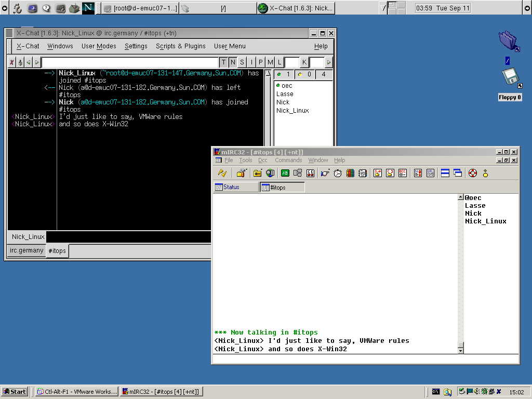Toggle the T channel mode in X-Chat

pos(223,62)
